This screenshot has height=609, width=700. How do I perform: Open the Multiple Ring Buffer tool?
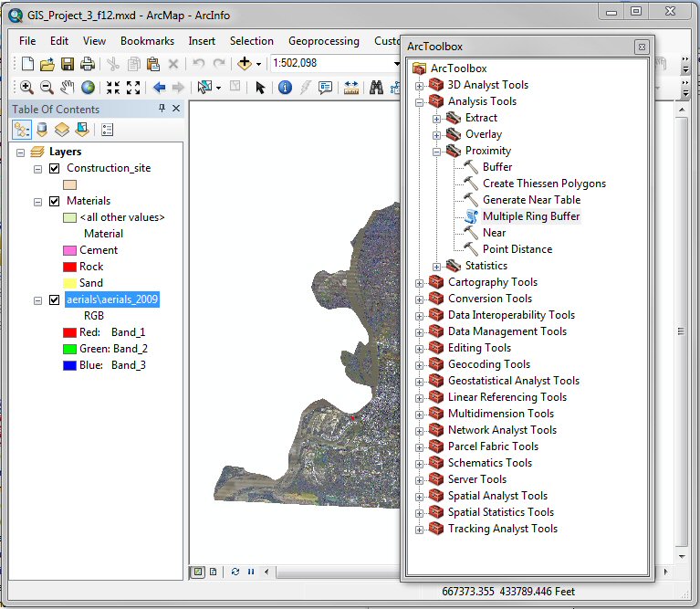531,216
